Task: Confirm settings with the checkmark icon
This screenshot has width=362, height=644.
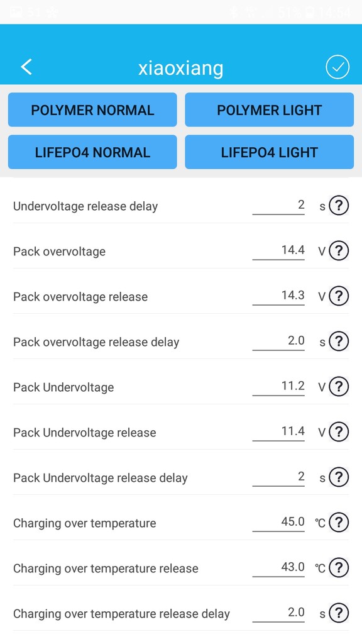Action: pos(337,67)
